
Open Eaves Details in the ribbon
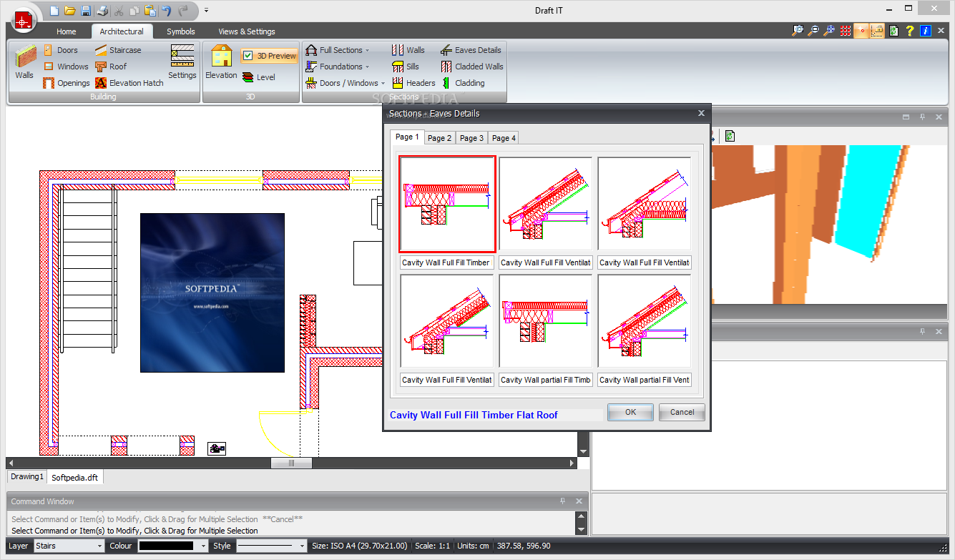[x=470, y=50]
